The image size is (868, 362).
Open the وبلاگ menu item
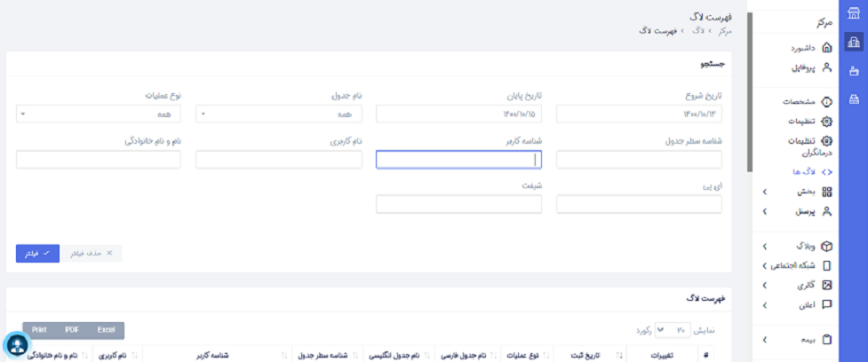coord(797,246)
